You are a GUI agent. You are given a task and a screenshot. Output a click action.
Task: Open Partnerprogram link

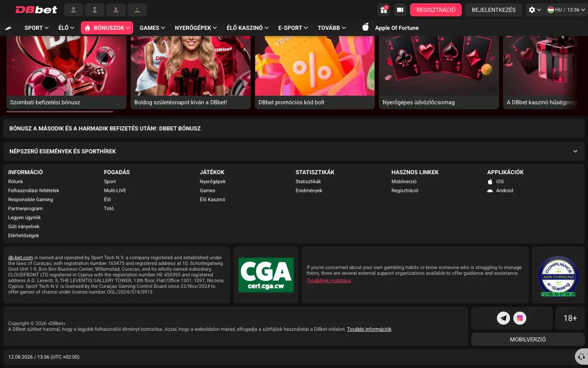(25, 209)
